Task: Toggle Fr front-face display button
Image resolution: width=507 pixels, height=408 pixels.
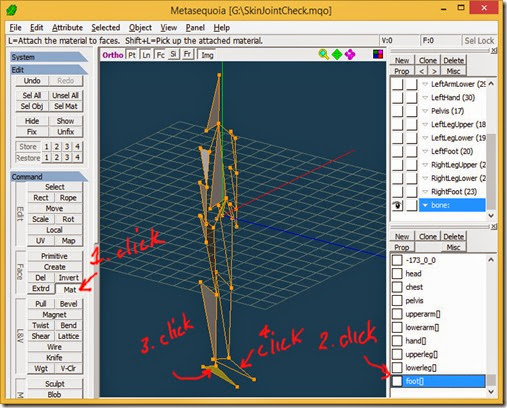Action: (x=187, y=54)
